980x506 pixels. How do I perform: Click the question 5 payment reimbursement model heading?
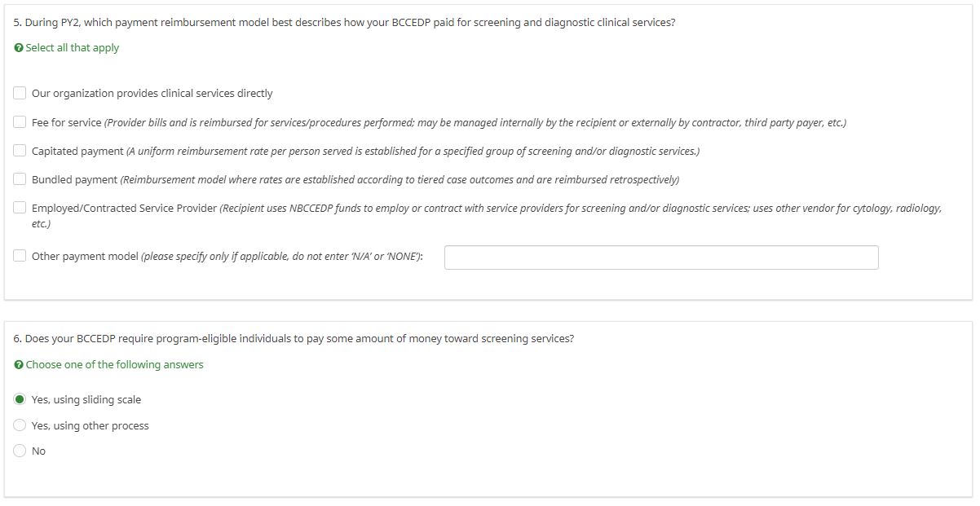[x=344, y=23]
